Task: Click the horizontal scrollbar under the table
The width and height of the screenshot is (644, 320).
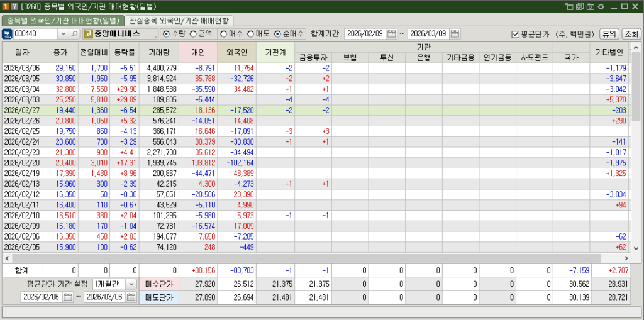Action: pyautogui.click(x=314, y=258)
